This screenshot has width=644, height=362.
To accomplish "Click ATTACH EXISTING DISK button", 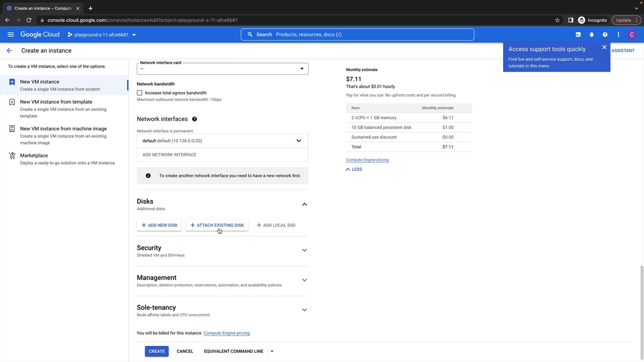I will 217,225.
